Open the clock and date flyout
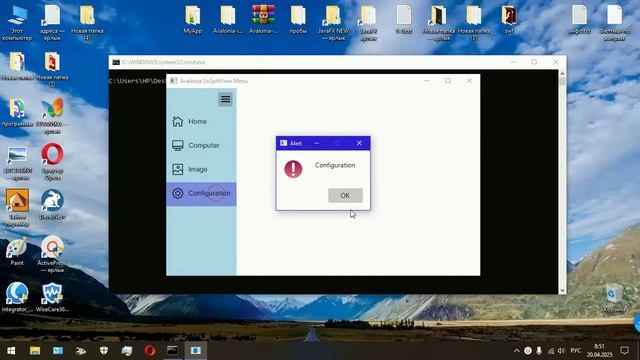 [x=599, y=351]
